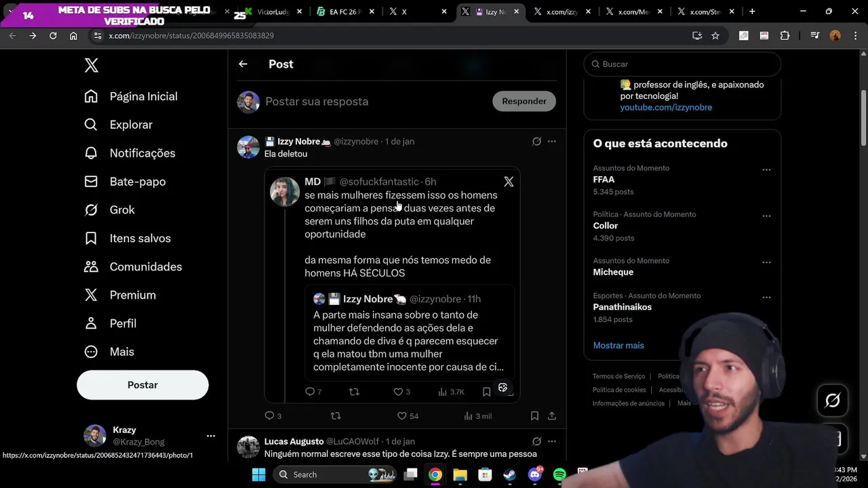Open the youtube.com/izzynobre link
This screenshot has height=488, width=868.
tap(666, 107)
